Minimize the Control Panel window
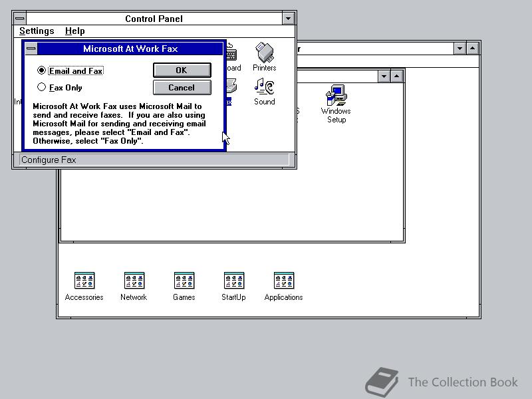The height and width of the screenshot is (399, 532). (x=288, y=19)
